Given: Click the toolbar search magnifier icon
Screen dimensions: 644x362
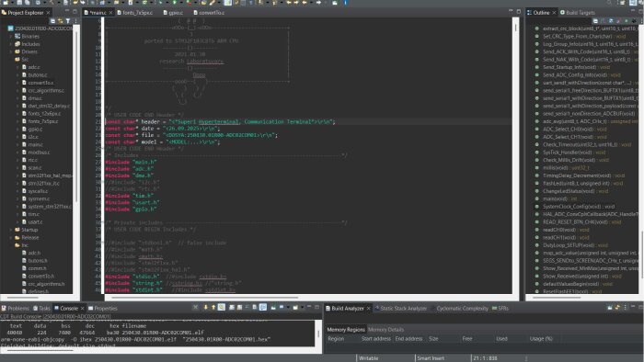Looking at the screenshot, I should click(609, 3).
